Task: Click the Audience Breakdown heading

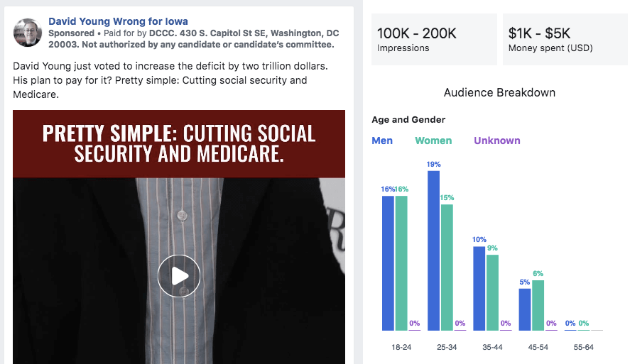Action: tap(499, 93)
